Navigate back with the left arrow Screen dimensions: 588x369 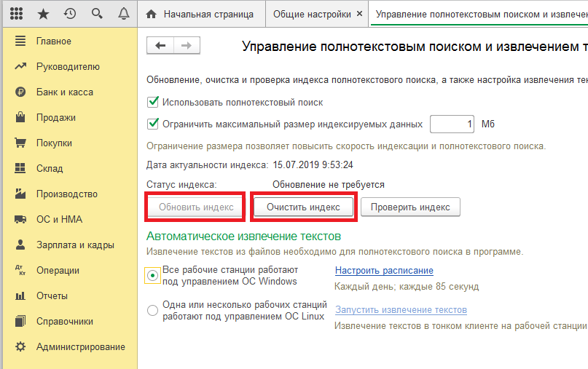[160, 46]
